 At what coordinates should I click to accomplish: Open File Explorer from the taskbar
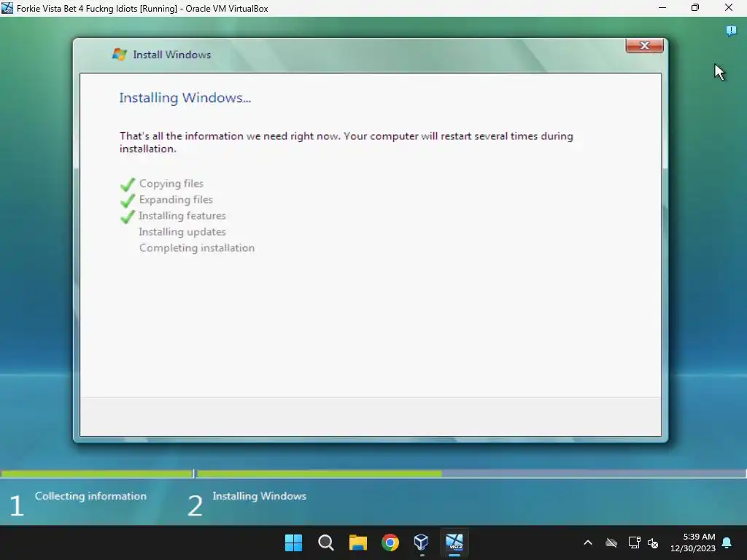click(357, 542)
